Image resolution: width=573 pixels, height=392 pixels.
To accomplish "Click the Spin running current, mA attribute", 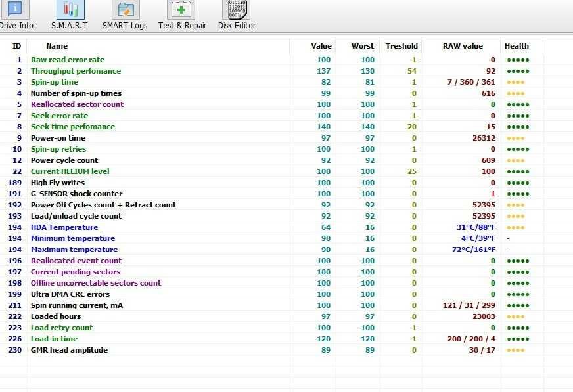I will click(x=77, y=305).
